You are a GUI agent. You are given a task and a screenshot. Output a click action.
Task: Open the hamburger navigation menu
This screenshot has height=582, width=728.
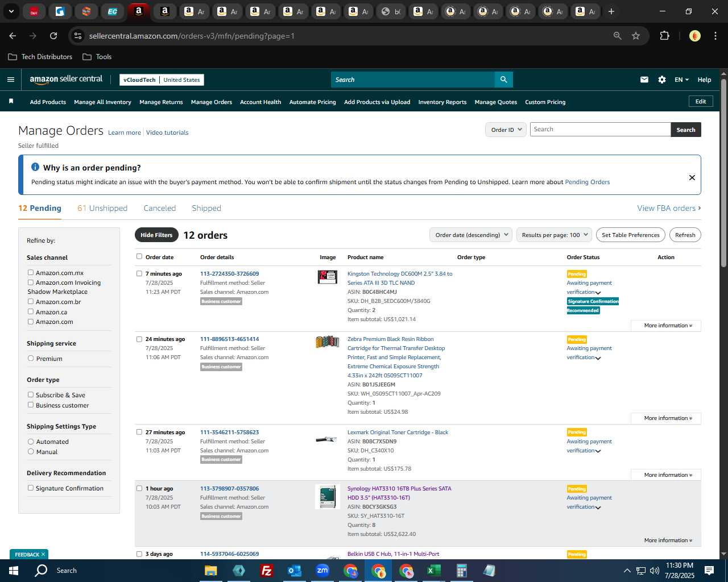(11, 80)
